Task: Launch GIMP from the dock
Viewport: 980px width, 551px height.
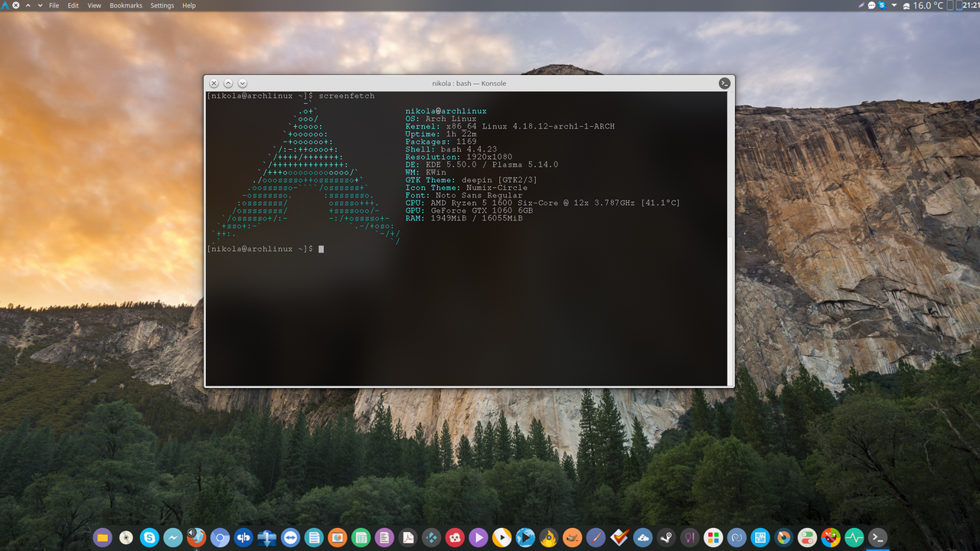Action: tap(572, 538)
